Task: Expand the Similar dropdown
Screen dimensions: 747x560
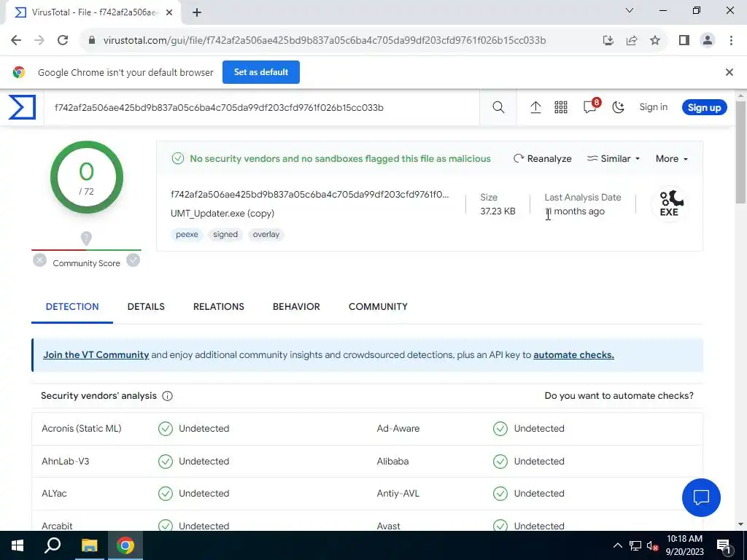Action: tap(613, 158)
